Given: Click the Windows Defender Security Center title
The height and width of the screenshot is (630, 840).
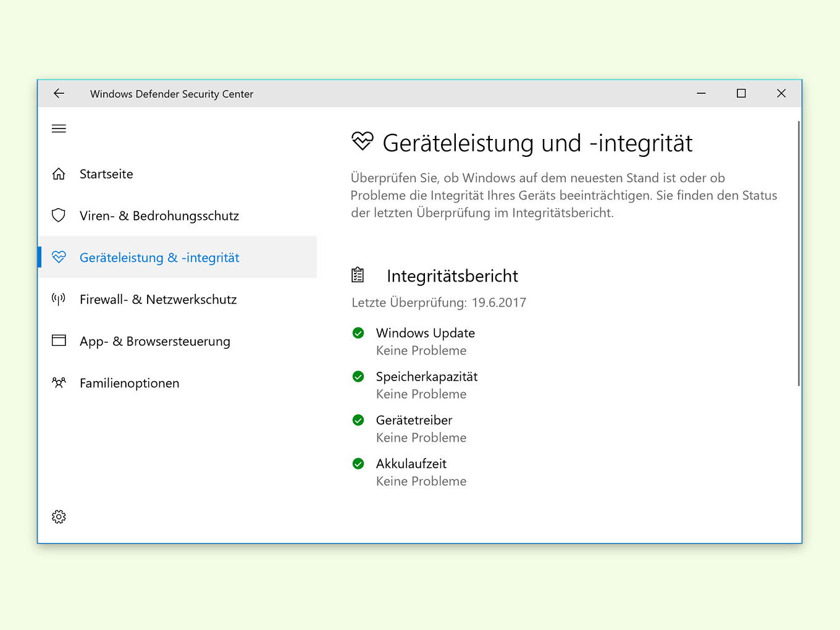Looking at the screenshot, I should tap(172, 94).
